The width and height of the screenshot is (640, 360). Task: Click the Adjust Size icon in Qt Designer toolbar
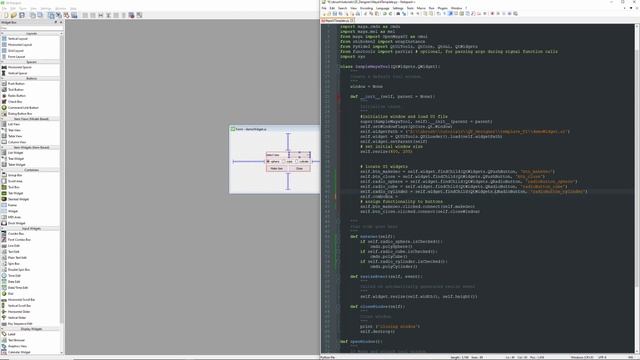[139, 15]
